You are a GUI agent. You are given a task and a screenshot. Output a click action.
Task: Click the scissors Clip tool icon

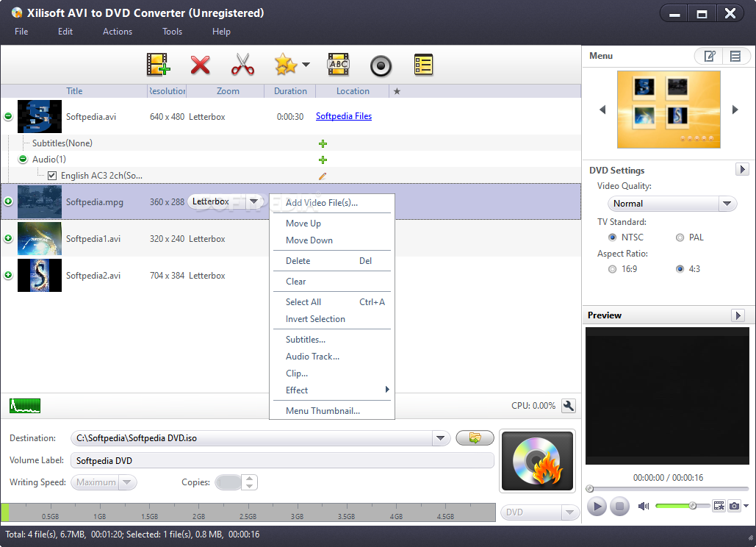pyautogui.click(x=242, y=65)
